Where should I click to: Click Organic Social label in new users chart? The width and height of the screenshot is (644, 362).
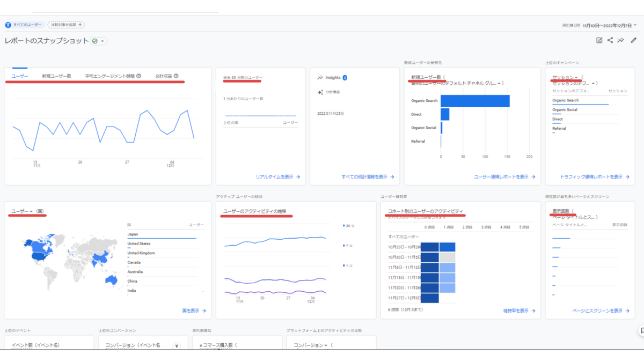tap(424, 128)
